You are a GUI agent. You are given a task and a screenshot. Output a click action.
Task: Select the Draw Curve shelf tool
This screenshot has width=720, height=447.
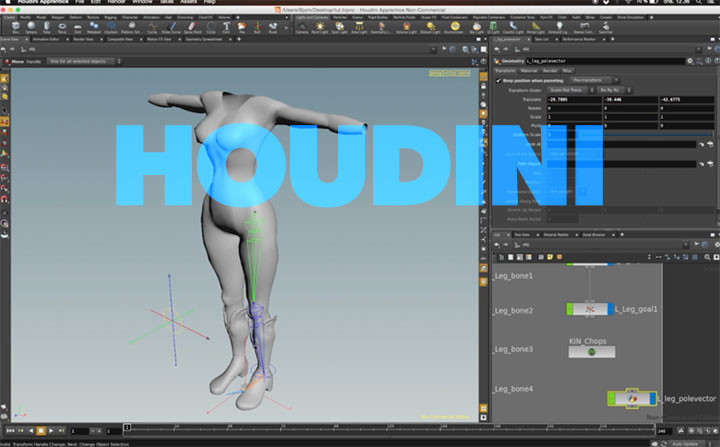[171, 28]
